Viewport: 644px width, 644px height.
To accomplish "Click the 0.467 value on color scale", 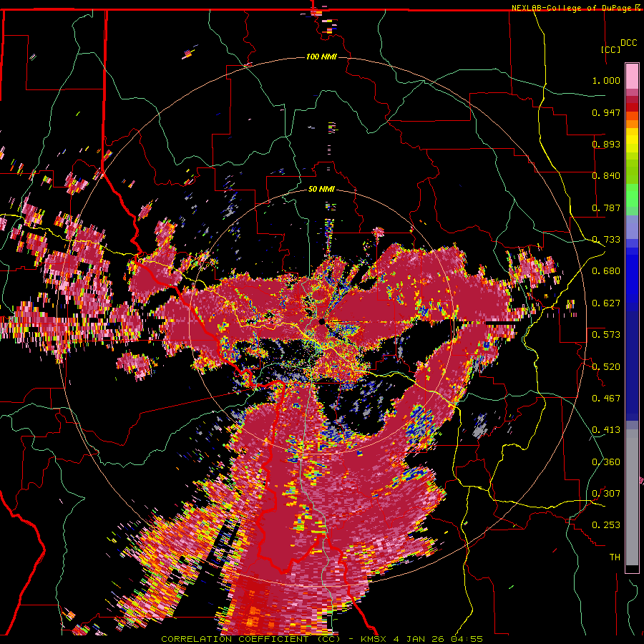I will coord(606,399).
